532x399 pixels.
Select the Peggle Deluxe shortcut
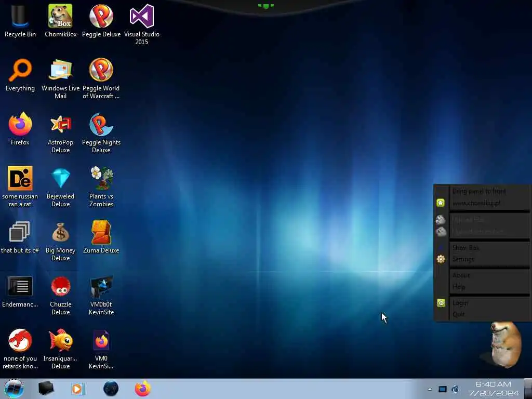[x=101, y=21]
